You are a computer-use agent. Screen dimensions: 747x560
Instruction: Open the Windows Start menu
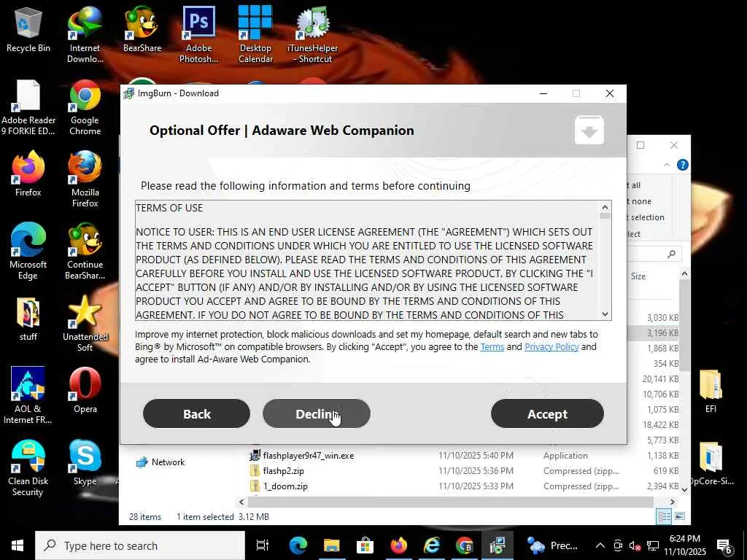click(18, 545)
